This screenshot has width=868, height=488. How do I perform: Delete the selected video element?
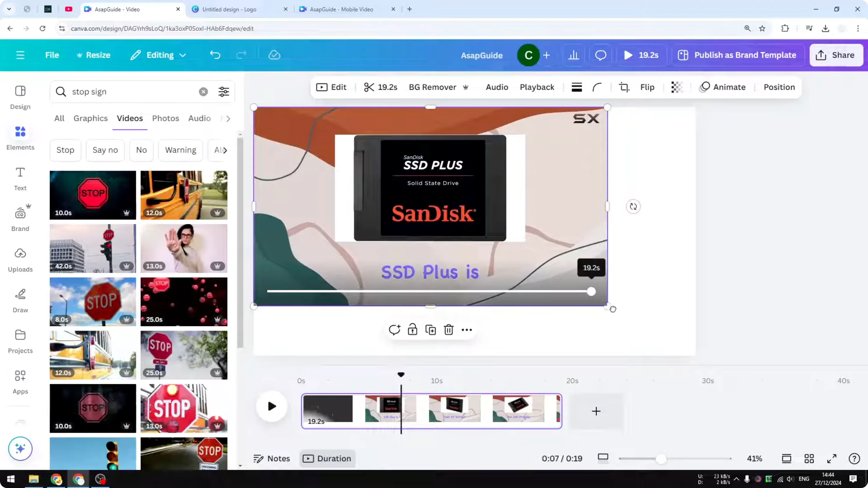point(448,329)
